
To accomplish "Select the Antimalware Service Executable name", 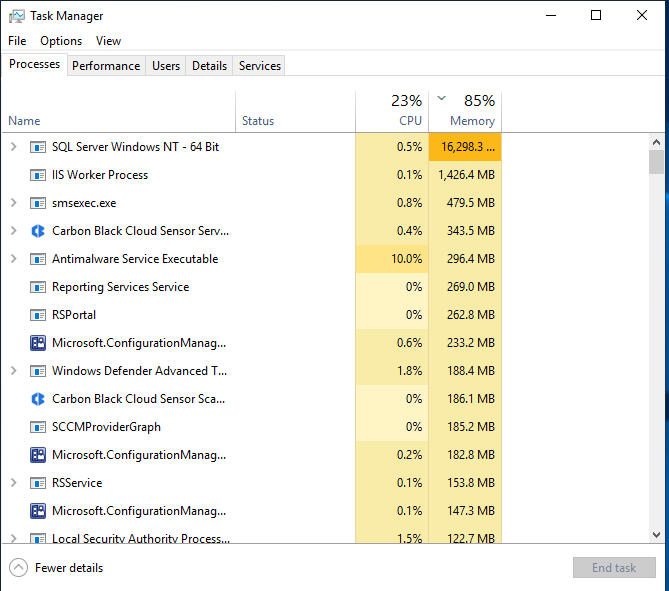I will (x=135, y=259).
